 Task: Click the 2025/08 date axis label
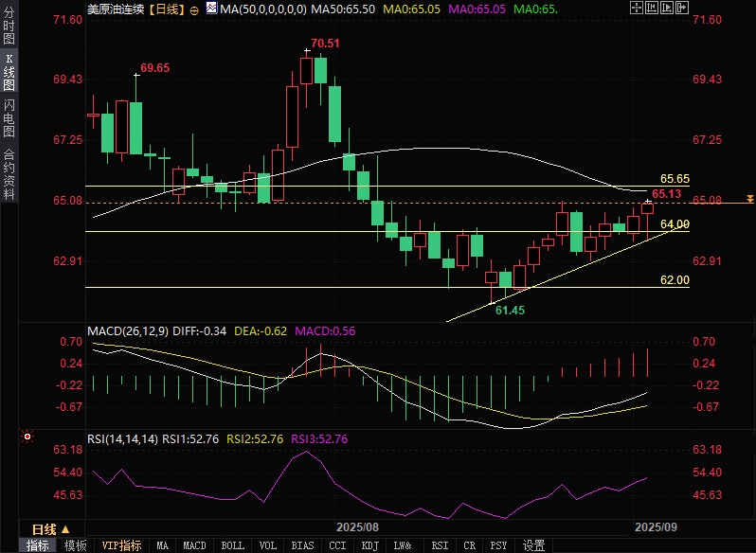tap(357, 527)
